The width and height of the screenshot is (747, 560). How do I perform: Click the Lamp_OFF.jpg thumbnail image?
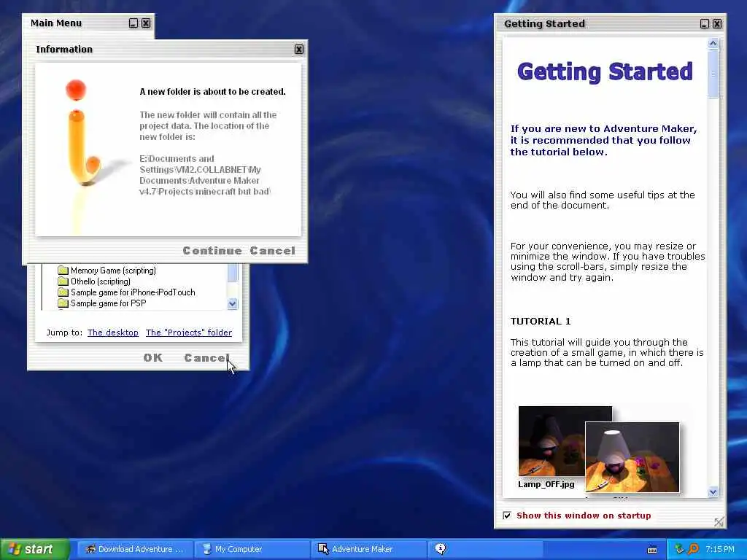pos(551,440)
